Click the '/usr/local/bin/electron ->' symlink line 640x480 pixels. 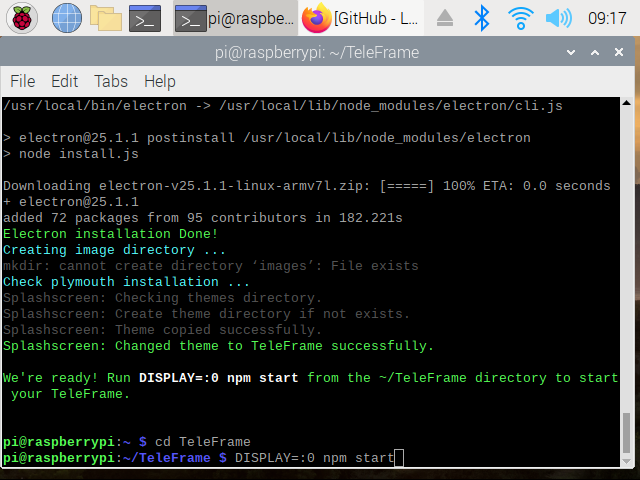283,106
